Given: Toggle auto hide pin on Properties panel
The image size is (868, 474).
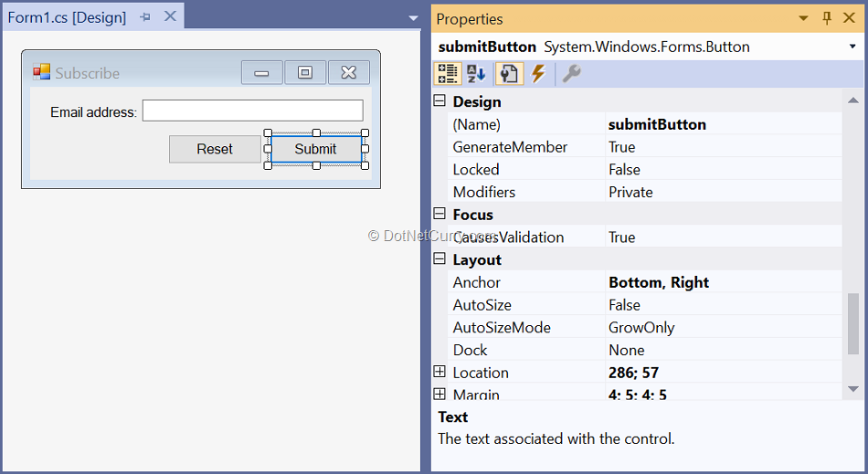Looking at the screenshot, I should (x=827, y=18).
